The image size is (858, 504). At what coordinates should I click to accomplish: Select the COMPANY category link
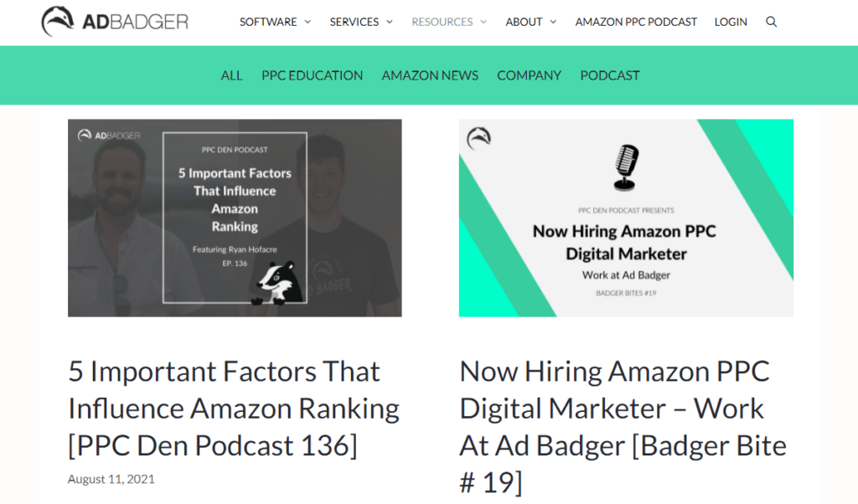click(x=529, y=75)
